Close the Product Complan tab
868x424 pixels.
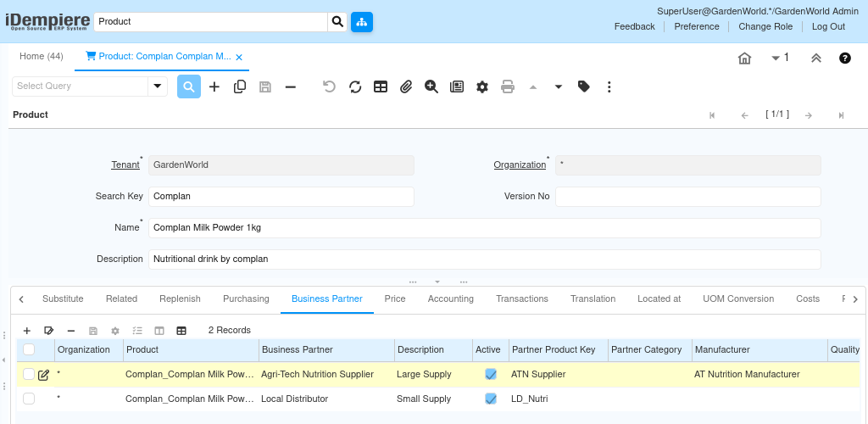239,57
